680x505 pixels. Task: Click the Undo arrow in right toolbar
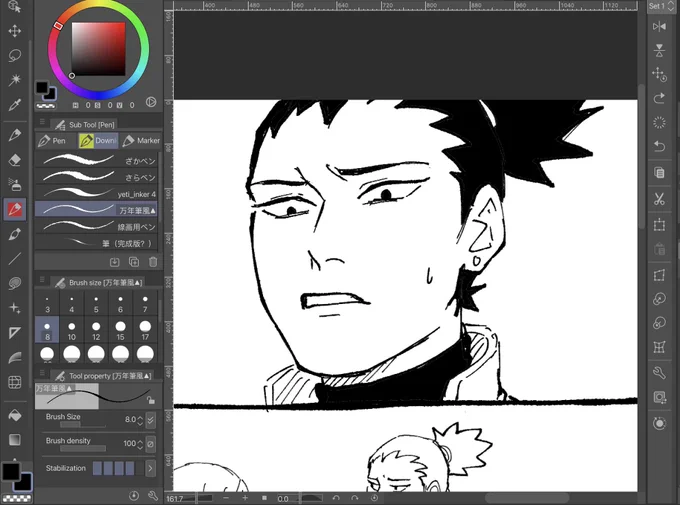click(x=659, y=146)
